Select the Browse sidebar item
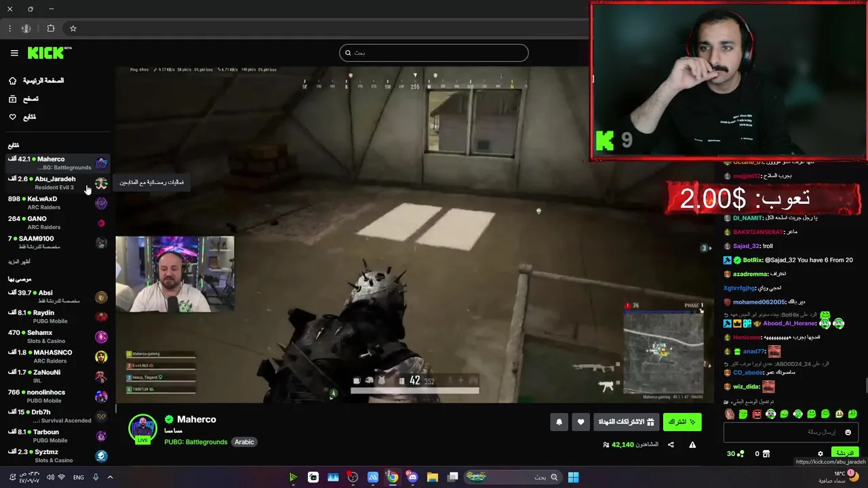Image resolution: width=868 pixels, height=488 pixels. (x=56, y=99)
